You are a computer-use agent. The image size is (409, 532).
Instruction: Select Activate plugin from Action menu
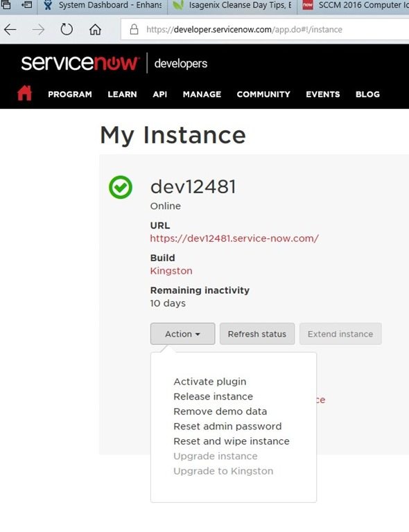click(x=210, y=382)
